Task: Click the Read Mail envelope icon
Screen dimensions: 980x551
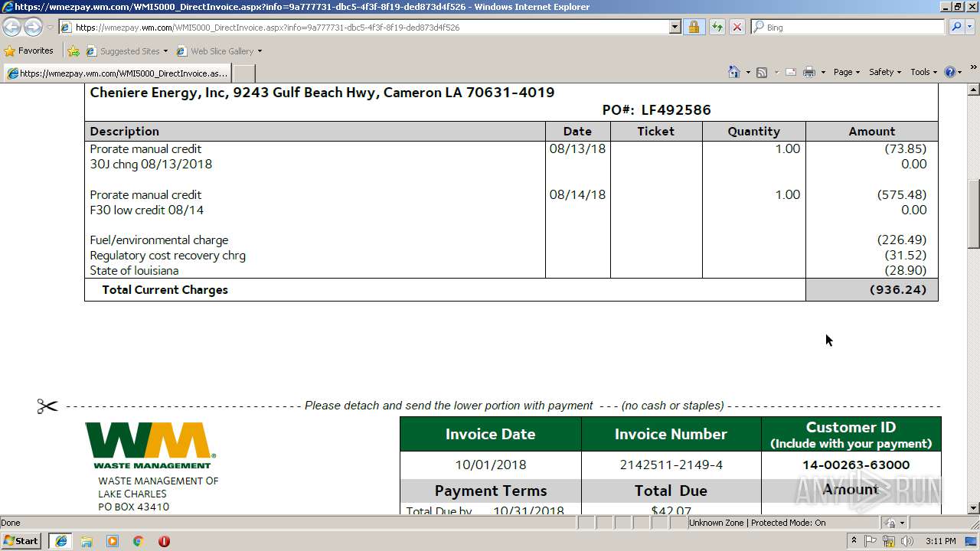Action: [791, 72]
